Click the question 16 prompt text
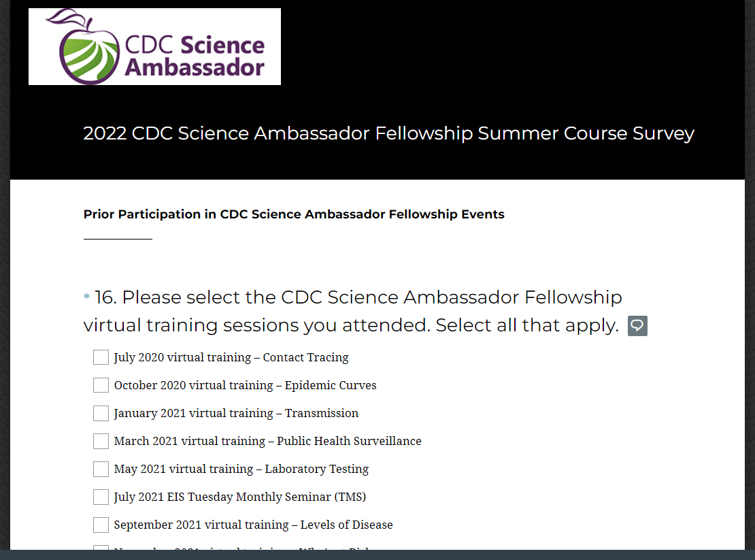Viewport: 755px width, 560px height. [x=352, y=312]
